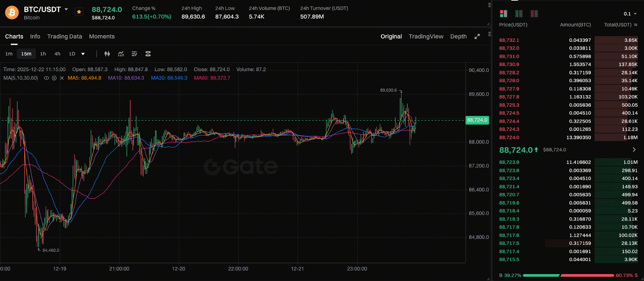Click the buy/sell ratio bar

(x=568, y=275)
